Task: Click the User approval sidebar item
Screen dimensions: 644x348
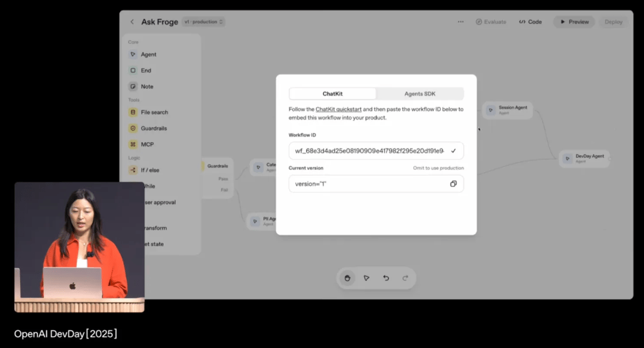Action: (160, 202)
